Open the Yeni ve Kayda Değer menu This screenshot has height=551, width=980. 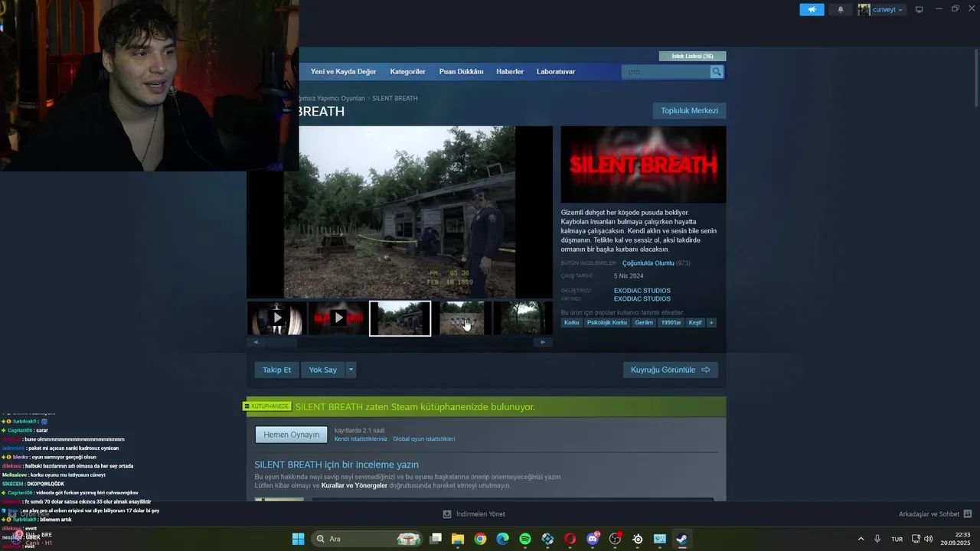tap(343, 72)
